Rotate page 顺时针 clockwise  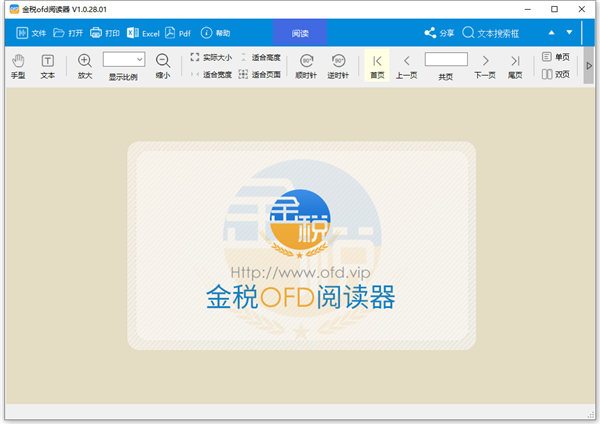[x=306, y=66]
